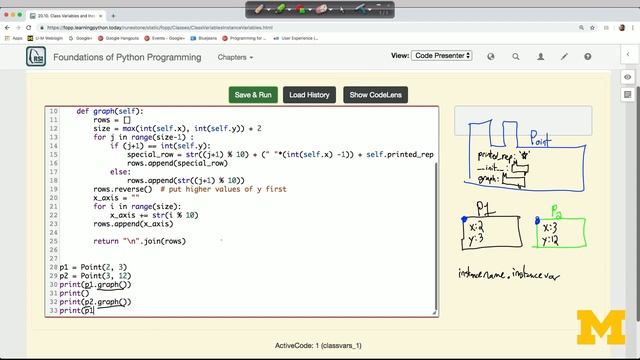This screenshot has width=640, height=360.
Task: Click code line 'rows.reverse()' comment line
Action: click(x=190, y=189)
